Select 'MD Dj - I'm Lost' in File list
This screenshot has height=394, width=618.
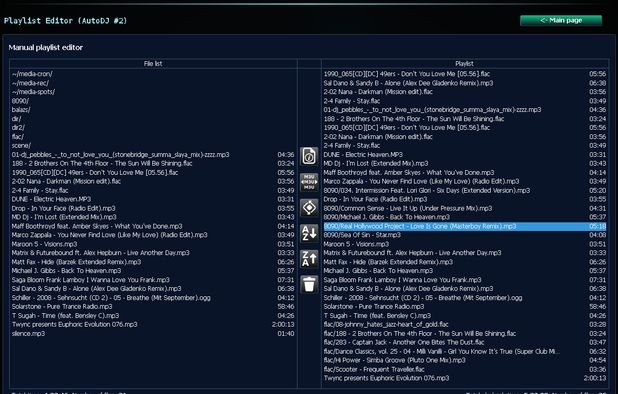[153, 217]
